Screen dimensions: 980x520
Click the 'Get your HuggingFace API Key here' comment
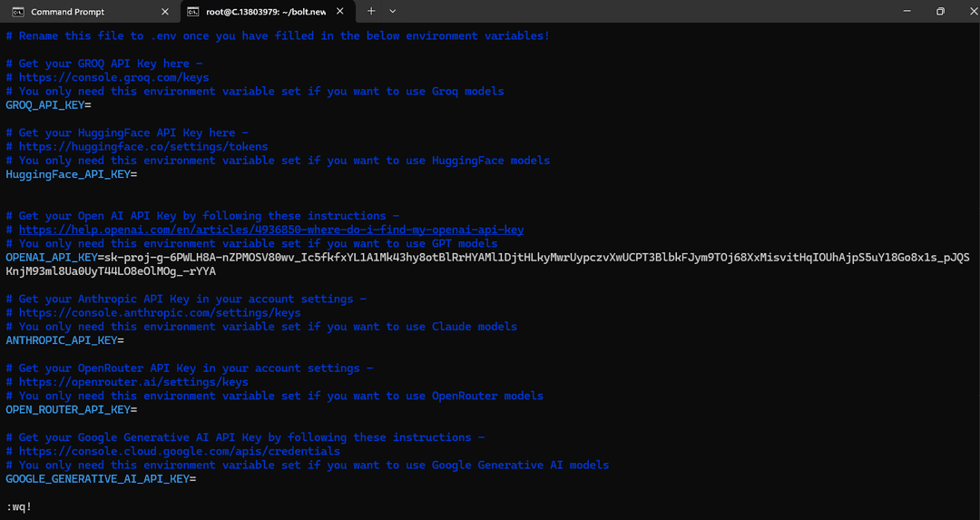[x=127, y=132]
